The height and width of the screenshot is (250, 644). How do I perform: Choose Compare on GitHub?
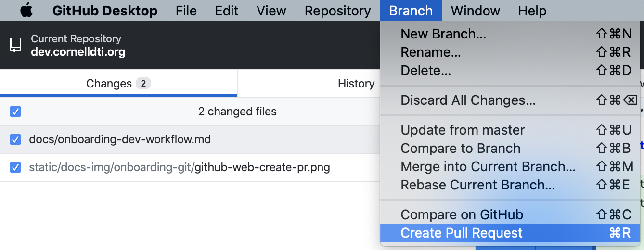click(510, 214)
